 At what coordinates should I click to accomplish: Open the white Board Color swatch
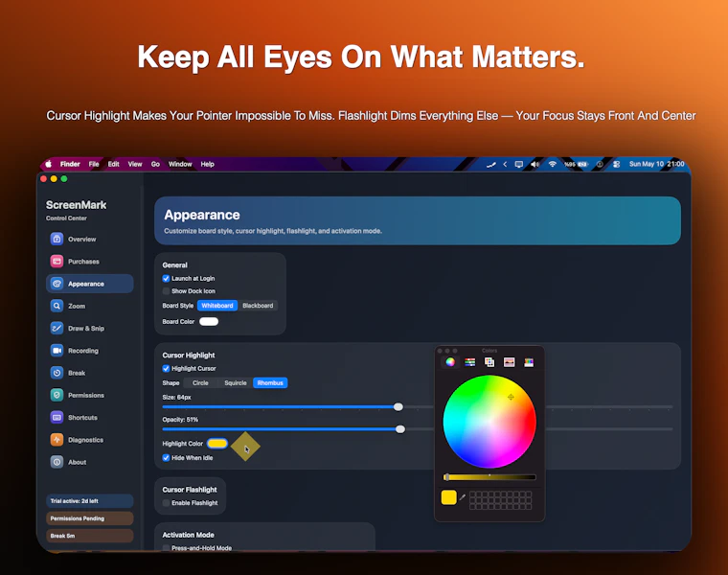(x=209, y=321)
